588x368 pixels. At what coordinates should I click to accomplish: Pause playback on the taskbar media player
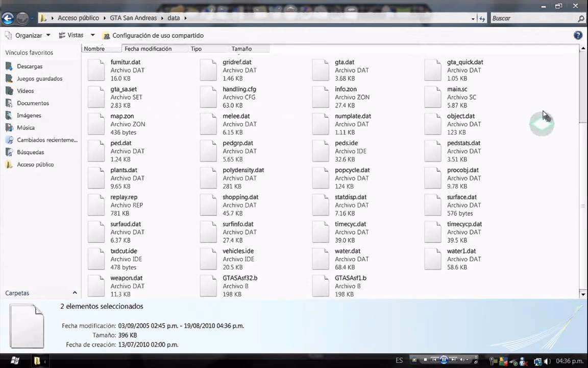coord(444,360)
